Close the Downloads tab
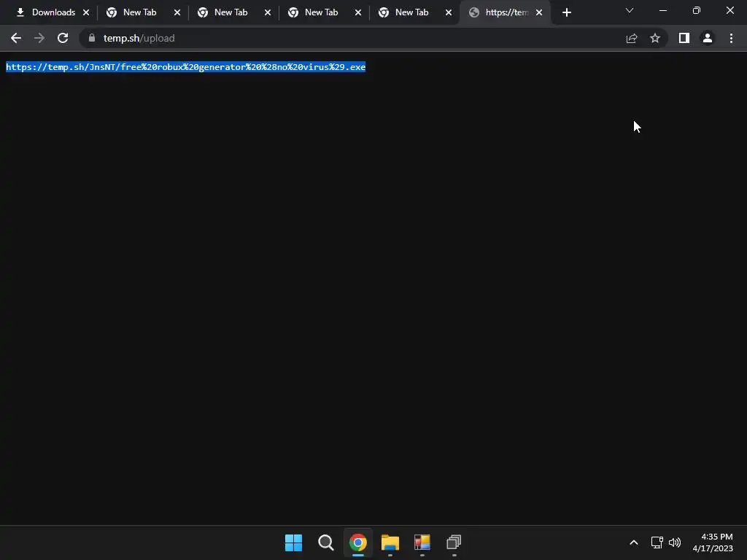 point(86,12)
